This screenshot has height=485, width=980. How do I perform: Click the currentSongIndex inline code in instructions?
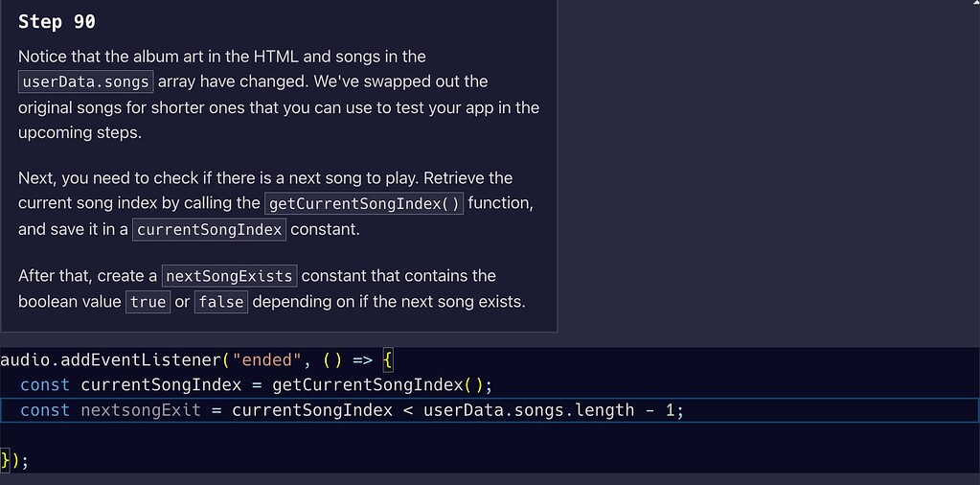click(x=210, y=229)
